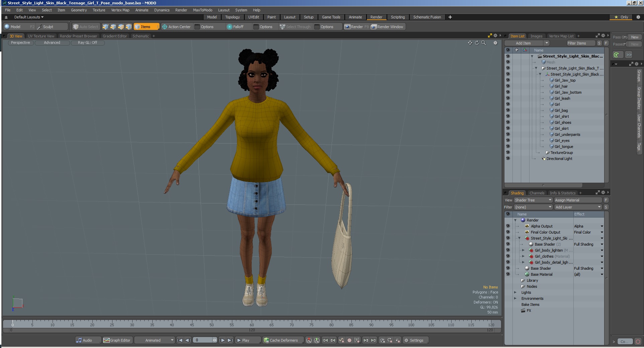Click Only button in layout bar
Image resolution: width=644 pixels, height=348 pixels.
(621, 17)
